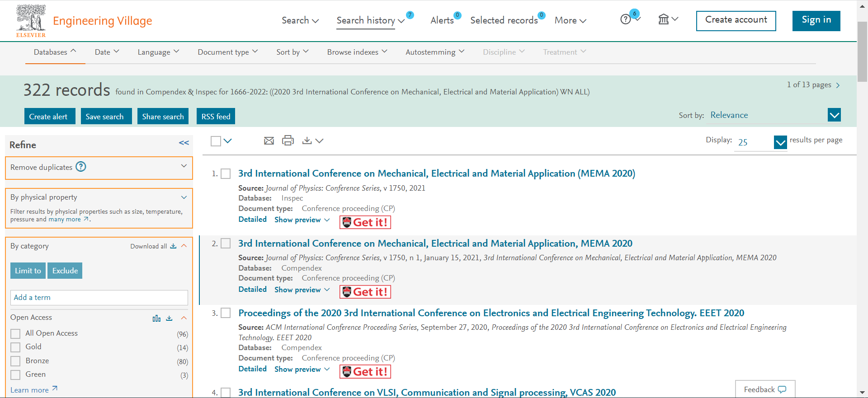Collapse By category section chevron
868x398 pixels.
184,246
